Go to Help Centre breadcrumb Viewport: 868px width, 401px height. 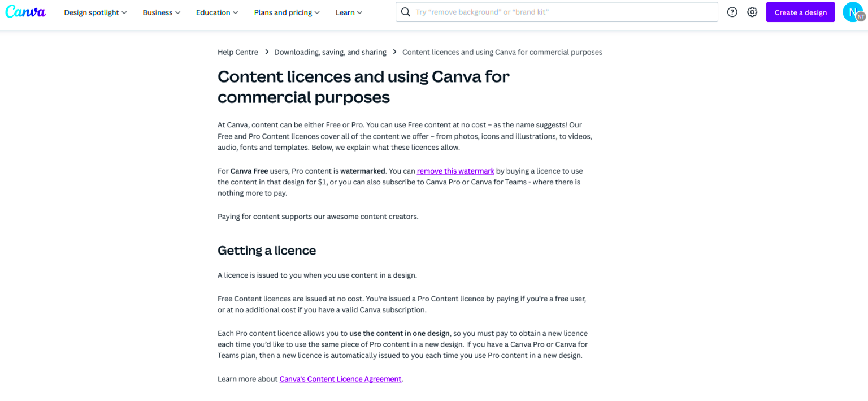pos(238,52)
